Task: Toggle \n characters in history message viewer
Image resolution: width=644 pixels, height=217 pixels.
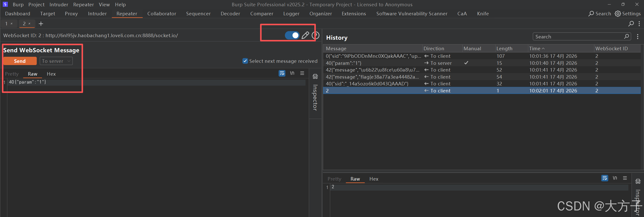Action: point(615,178)
